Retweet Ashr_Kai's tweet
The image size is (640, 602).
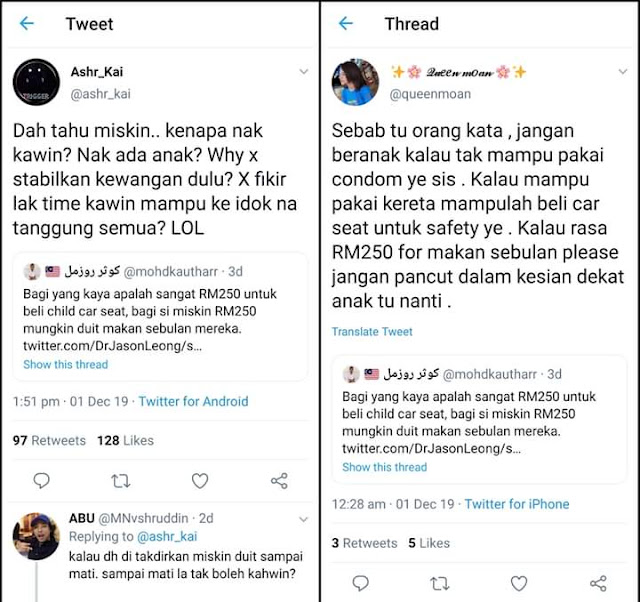click(121, 481)
